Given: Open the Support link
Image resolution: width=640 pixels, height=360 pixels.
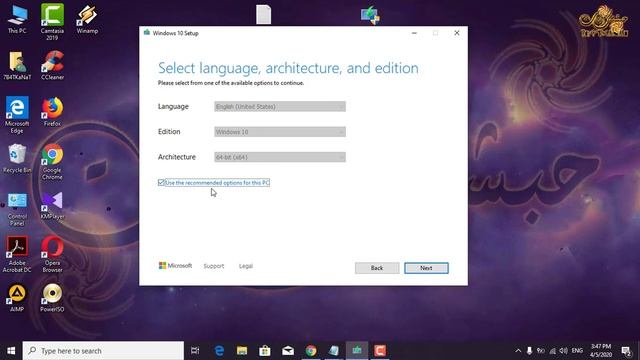Looking at the screenshot, I should click(214, 266).
